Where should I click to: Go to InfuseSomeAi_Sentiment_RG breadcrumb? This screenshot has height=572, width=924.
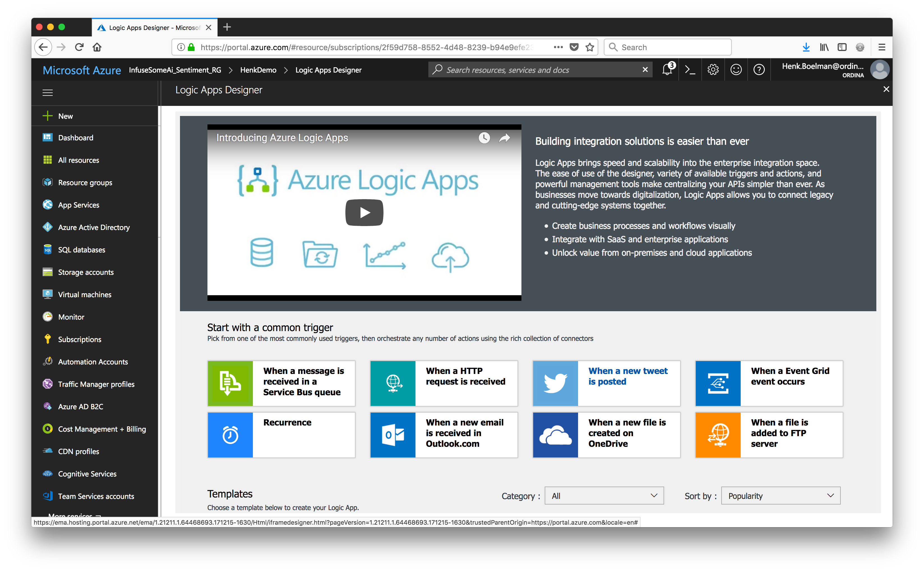[175, 70]
